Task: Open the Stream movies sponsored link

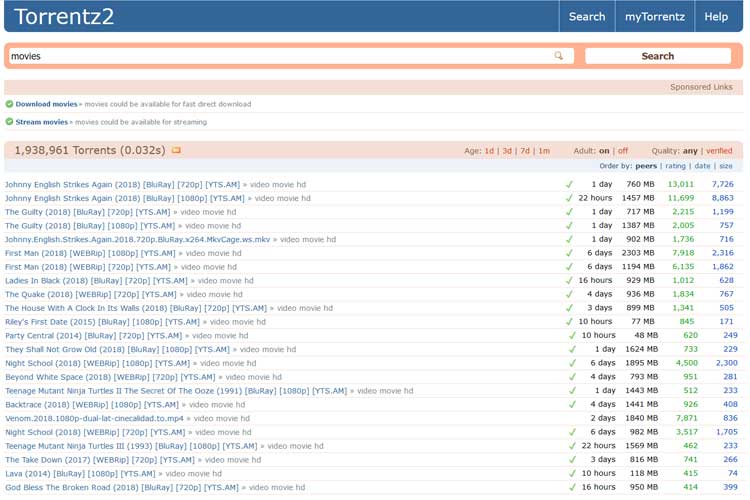Action: click(x=42, y=122)
